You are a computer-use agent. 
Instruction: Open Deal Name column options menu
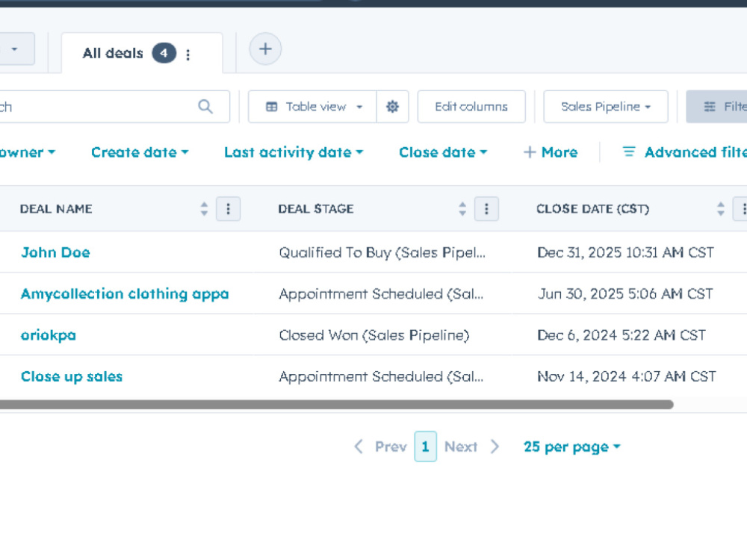(228, 209)
